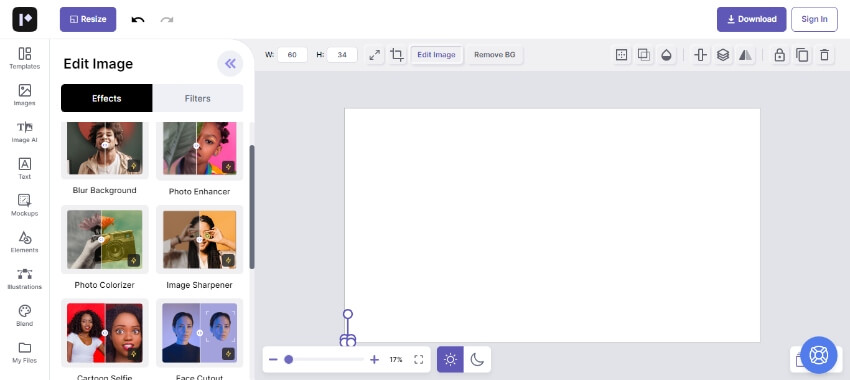This screenshot has height=380, width=850.
Task: Open the Templates sidebar panel
Action: [25, 58]
